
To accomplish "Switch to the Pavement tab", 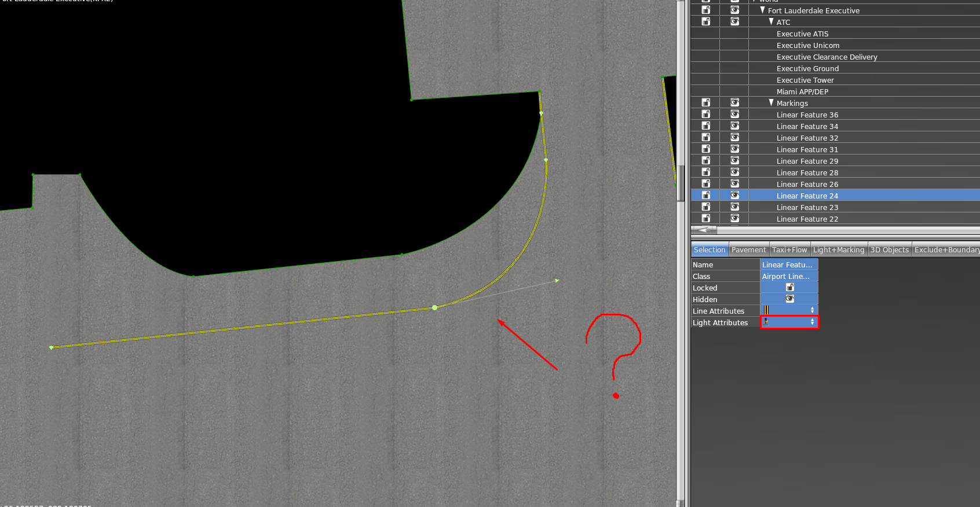I will coord(748,249).
